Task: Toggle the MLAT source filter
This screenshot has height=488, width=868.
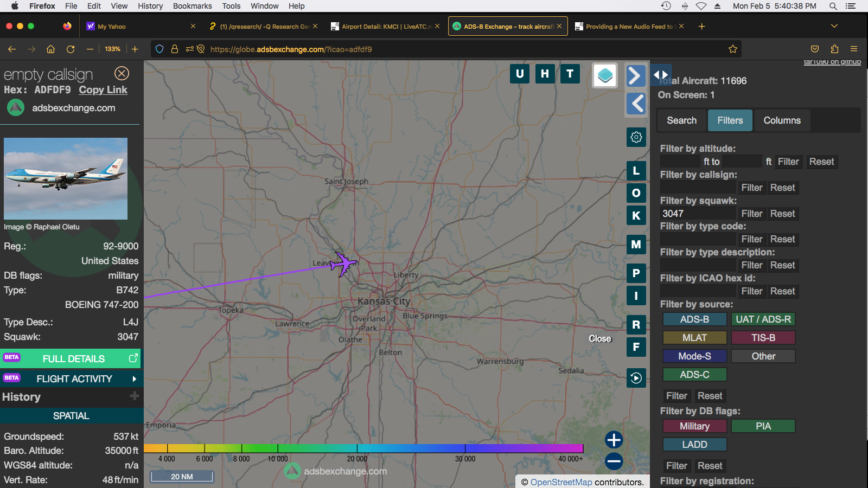Action: [x=694, y=338]
